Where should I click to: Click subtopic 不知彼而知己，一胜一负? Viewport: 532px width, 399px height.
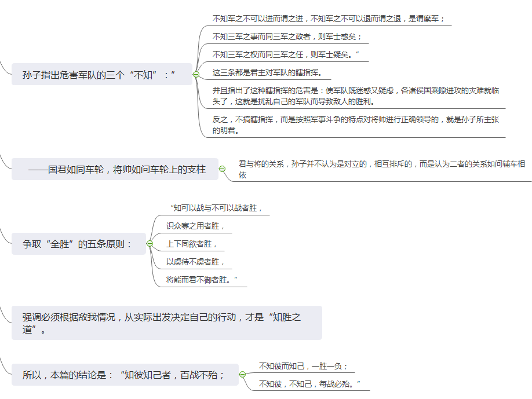tap(303, 366)
